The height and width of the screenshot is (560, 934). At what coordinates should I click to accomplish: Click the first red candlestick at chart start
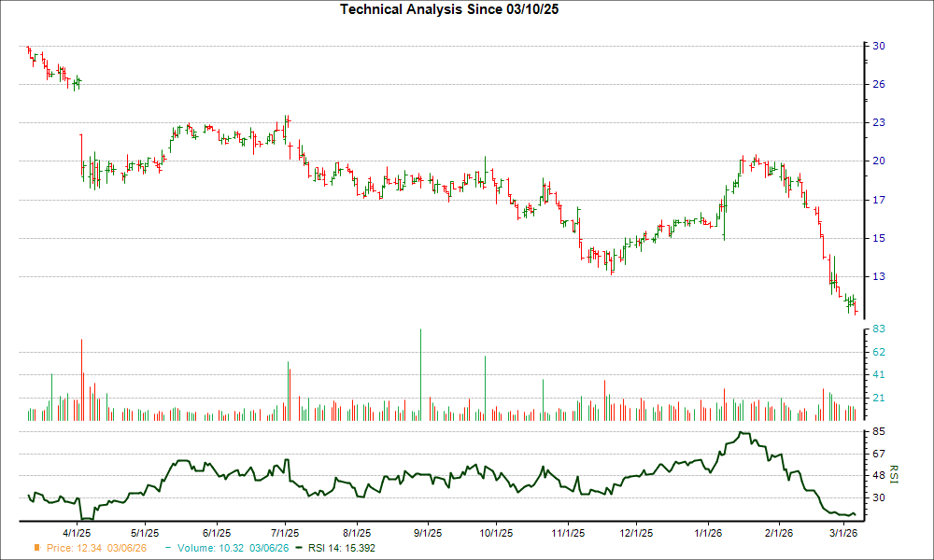pyautogui.click(x=30, y=49)
